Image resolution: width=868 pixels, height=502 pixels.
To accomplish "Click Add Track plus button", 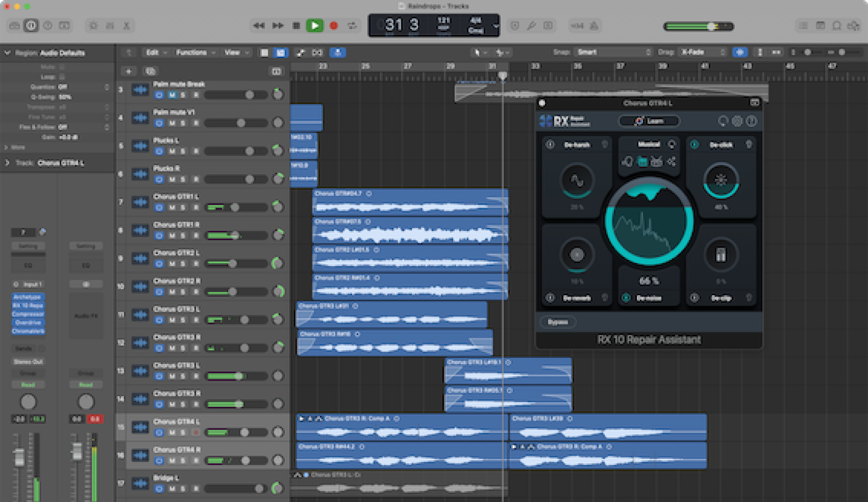I will 129,71.
